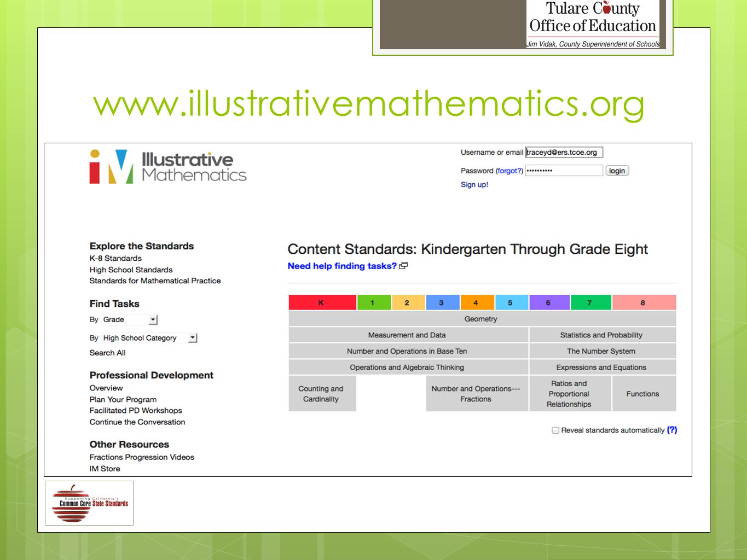
Task: Select the light blue Grade 5 tab
Action: pos(512,302)
